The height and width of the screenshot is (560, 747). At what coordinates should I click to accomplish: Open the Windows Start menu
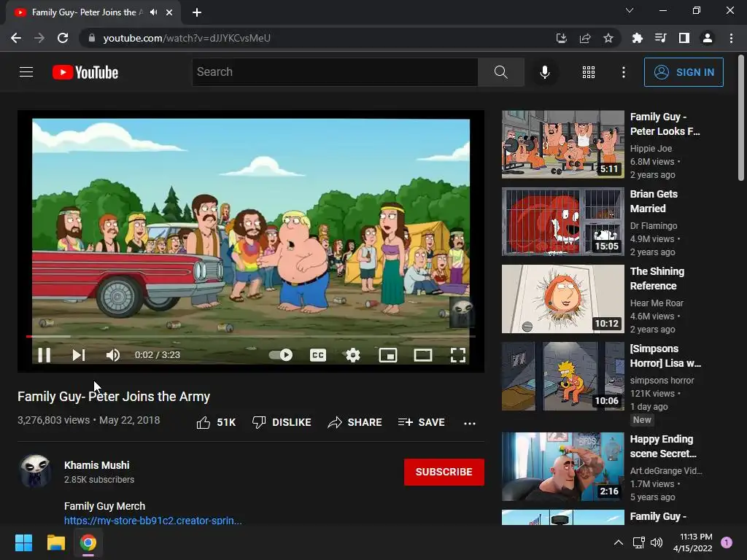tap(23, 542)
